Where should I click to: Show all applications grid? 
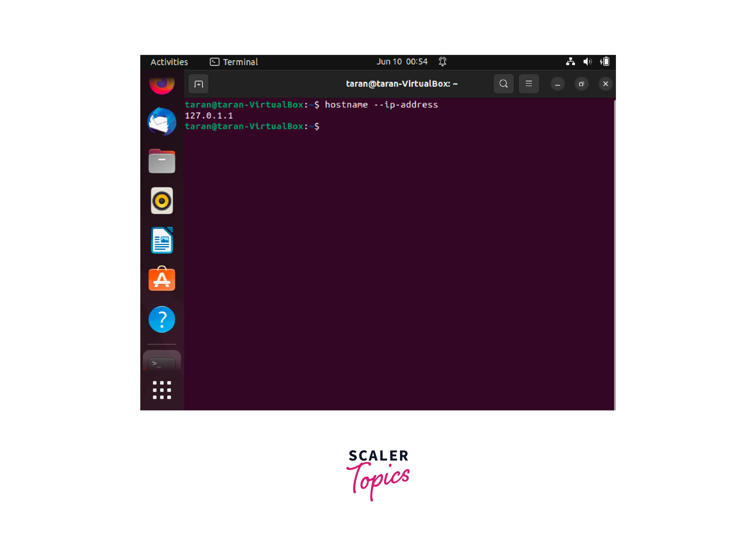162,390
